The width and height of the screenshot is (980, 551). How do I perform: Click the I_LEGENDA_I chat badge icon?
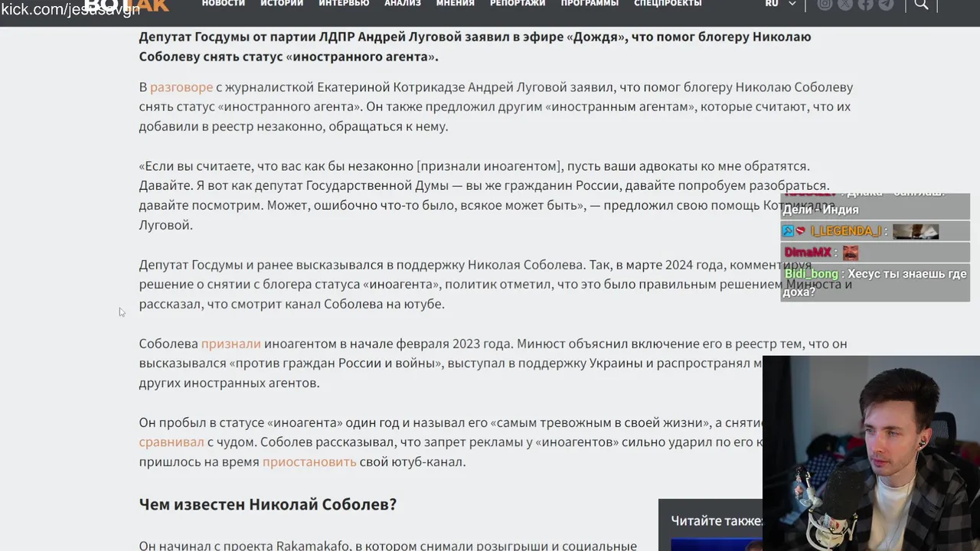(788, 231)
